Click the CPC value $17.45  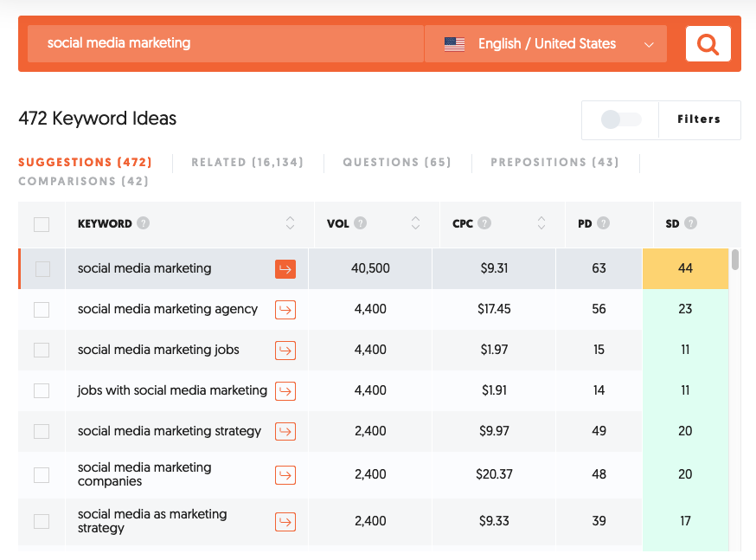click(494, 309)
